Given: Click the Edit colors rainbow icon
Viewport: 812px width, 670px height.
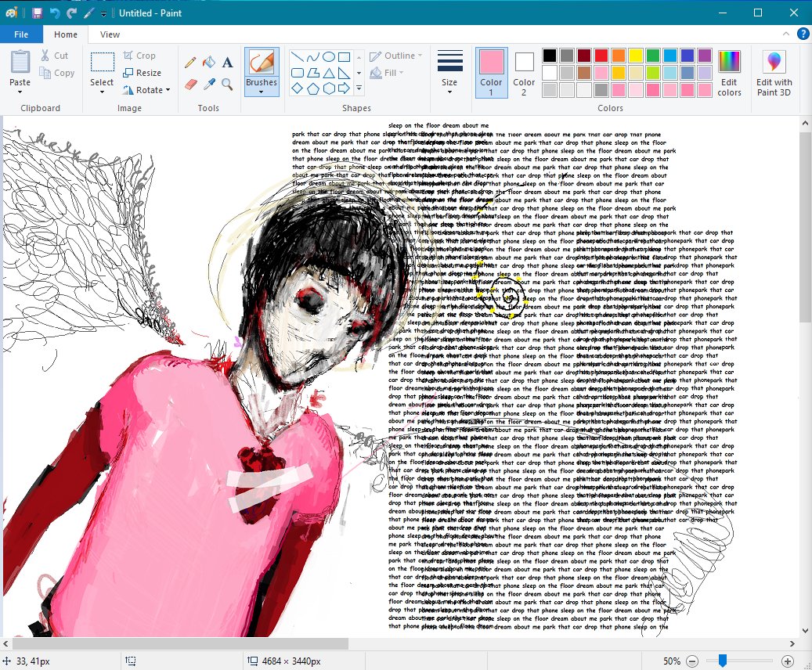Looking at the screenshot, I should tap(729, 62).
